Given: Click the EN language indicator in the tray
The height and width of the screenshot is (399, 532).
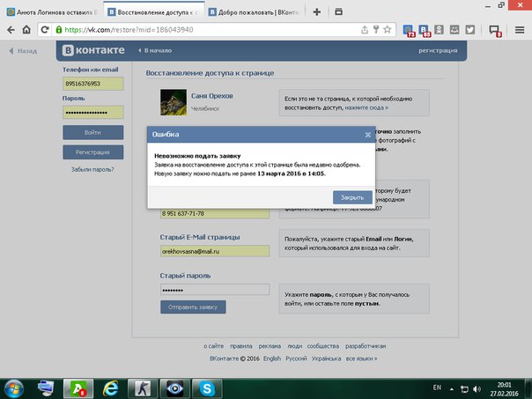Looking at the screenshot, I should click(x=437, y=388).
